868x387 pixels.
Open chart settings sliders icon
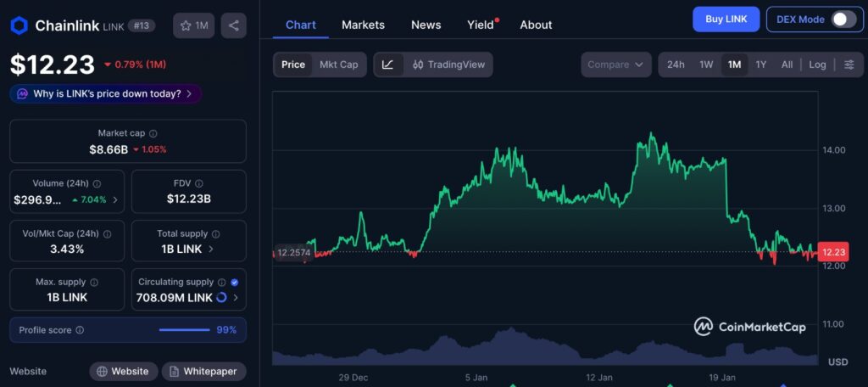(x=849, y=64)
